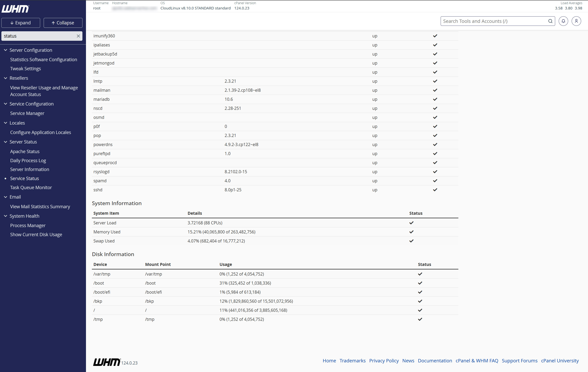Image resolution: width=588 pixels, height=372 pixels.
Task: Click the notifications bell icon
Action: coord(563,21)
